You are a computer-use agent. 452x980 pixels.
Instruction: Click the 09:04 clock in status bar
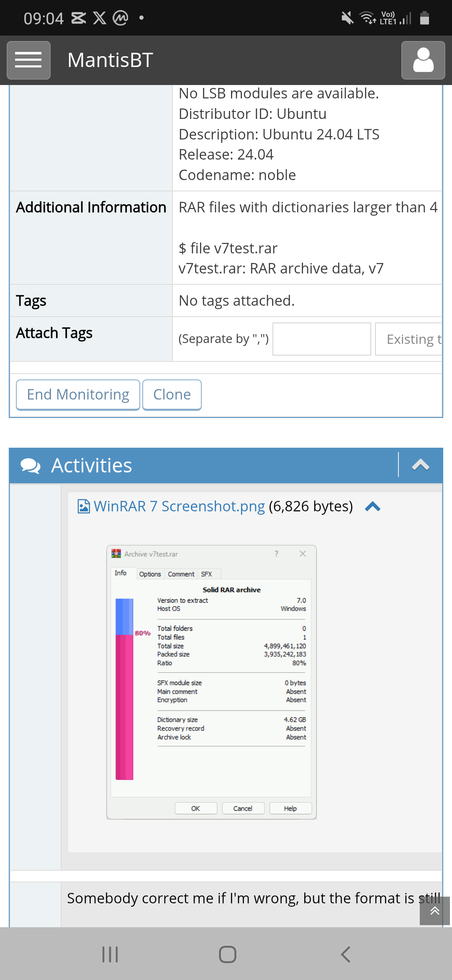[44, 18]
